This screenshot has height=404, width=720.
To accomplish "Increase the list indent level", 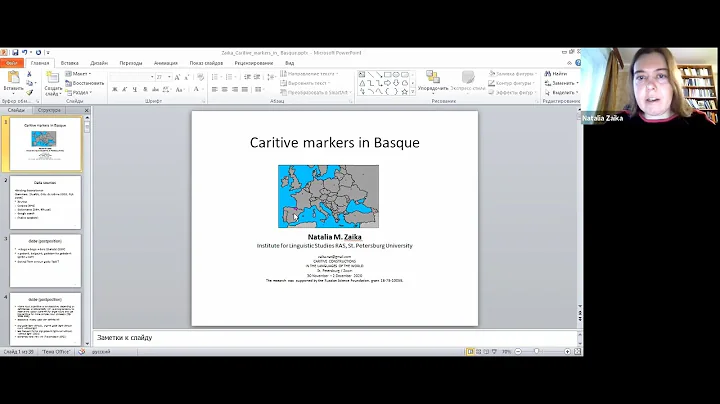I will pos(257,77).
